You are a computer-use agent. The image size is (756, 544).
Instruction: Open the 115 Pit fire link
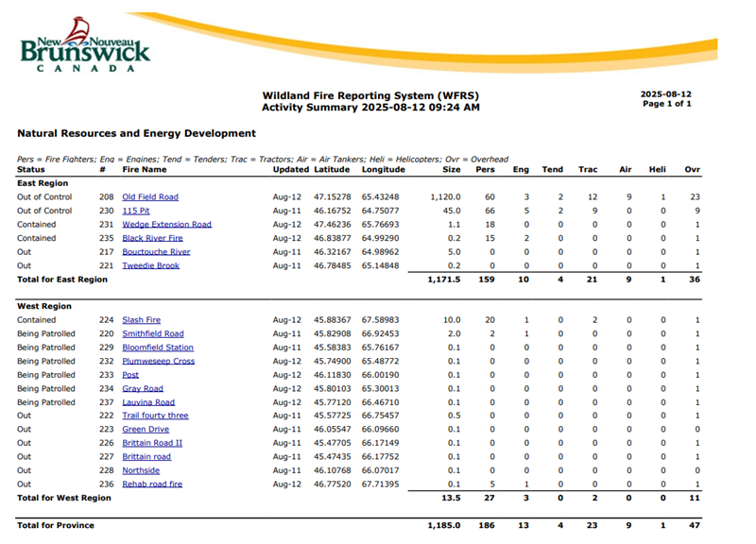click(136, 211)
